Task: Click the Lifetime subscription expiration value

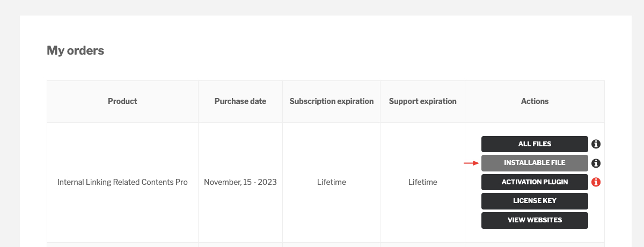Action: click(x=332, y=182)
